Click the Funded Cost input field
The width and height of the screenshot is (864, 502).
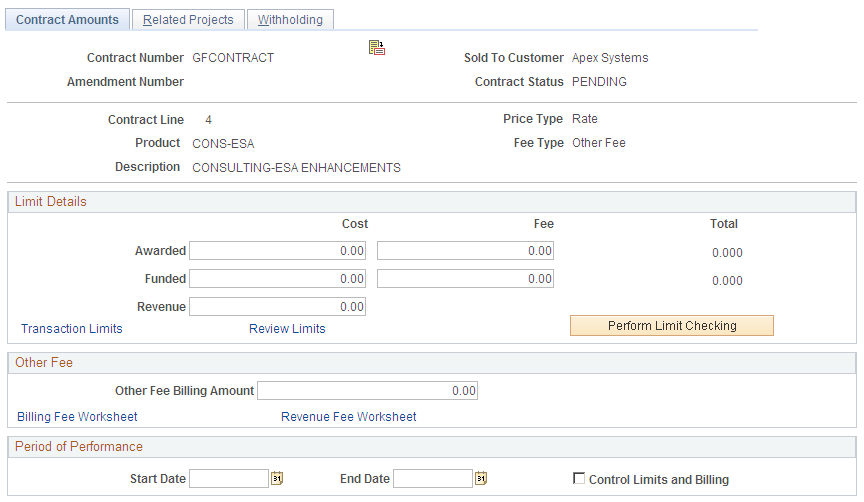[278, 279]
